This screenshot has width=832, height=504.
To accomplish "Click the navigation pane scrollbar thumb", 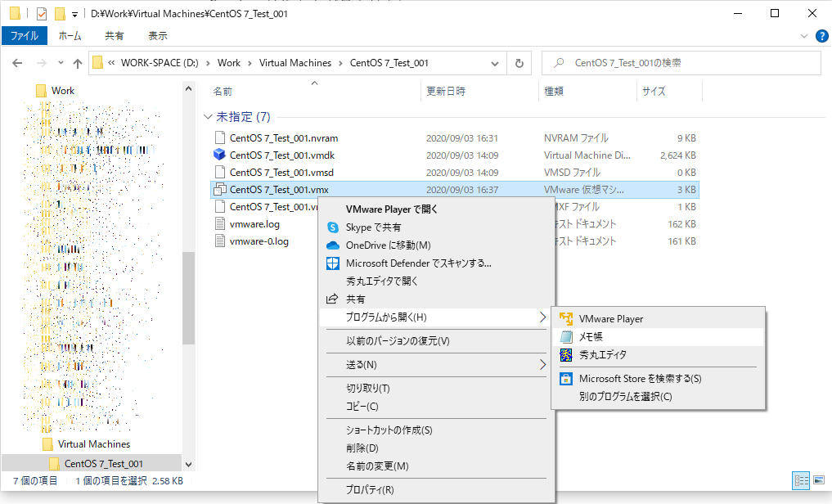I will pyautogui.click(x=188, y=298).
